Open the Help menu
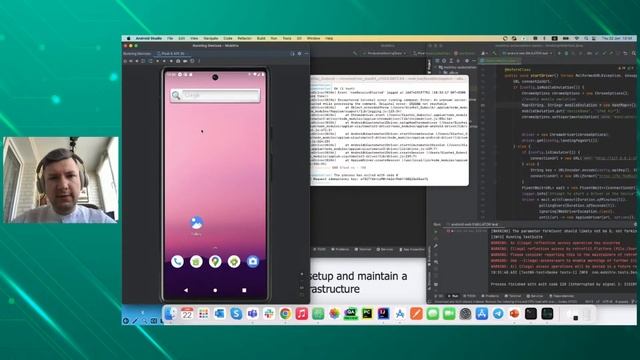The height and width of the screenshot is (360, 640). [329, 38]
